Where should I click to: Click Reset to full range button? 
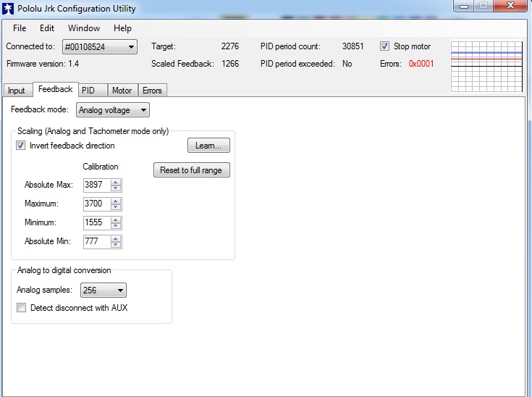point(191,170)
